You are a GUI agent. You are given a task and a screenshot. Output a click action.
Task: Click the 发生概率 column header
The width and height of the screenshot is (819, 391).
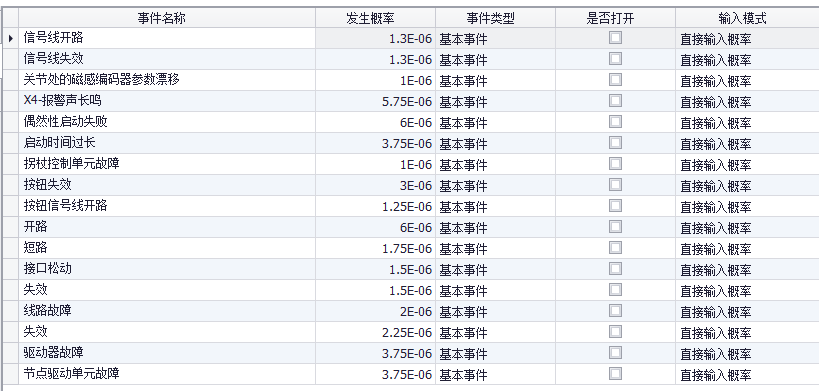tap(375, 18)
